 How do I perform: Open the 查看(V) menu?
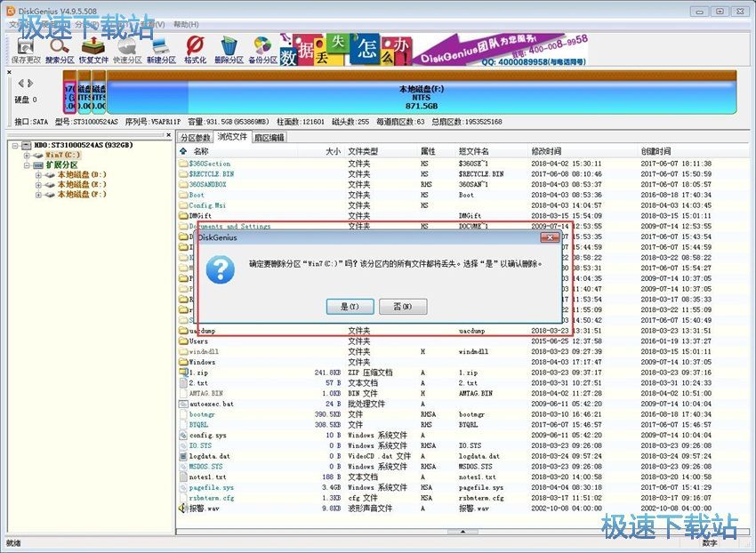[x=152, y=24]
